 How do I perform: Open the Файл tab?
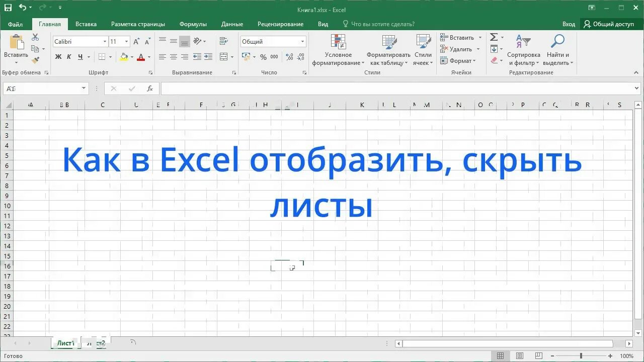(x=16, y=24)
